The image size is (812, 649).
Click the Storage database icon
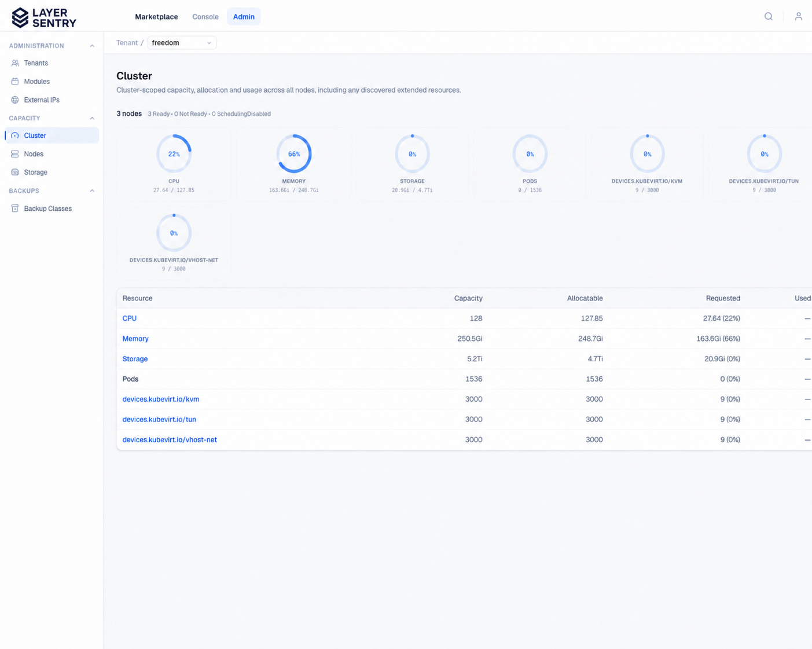pyautogui.click(x=15, y=173)
